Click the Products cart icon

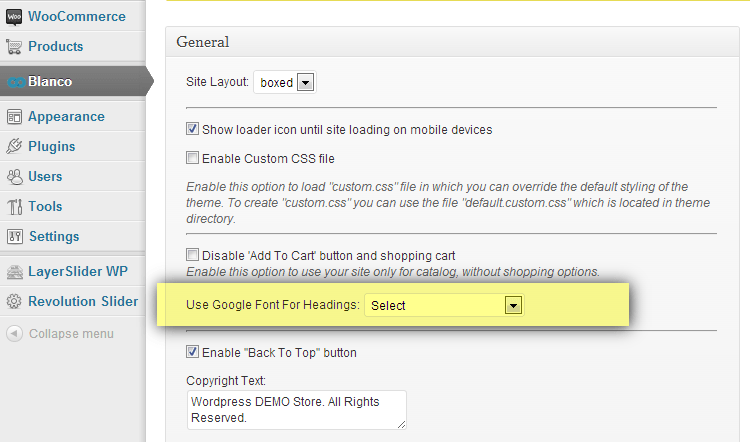point(14,47)
